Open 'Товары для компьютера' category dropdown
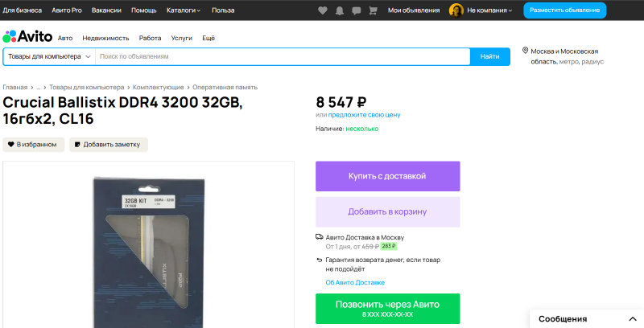 click(x=49, y=56)
